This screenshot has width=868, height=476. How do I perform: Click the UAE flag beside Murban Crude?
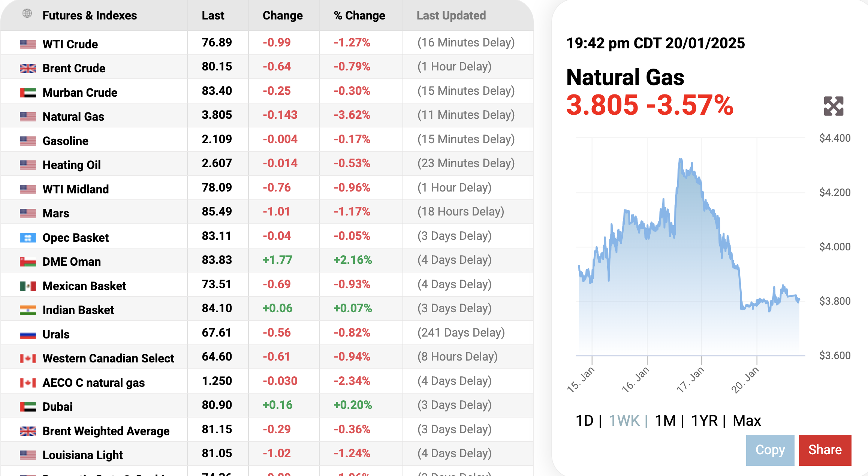(x=28, y=93)
